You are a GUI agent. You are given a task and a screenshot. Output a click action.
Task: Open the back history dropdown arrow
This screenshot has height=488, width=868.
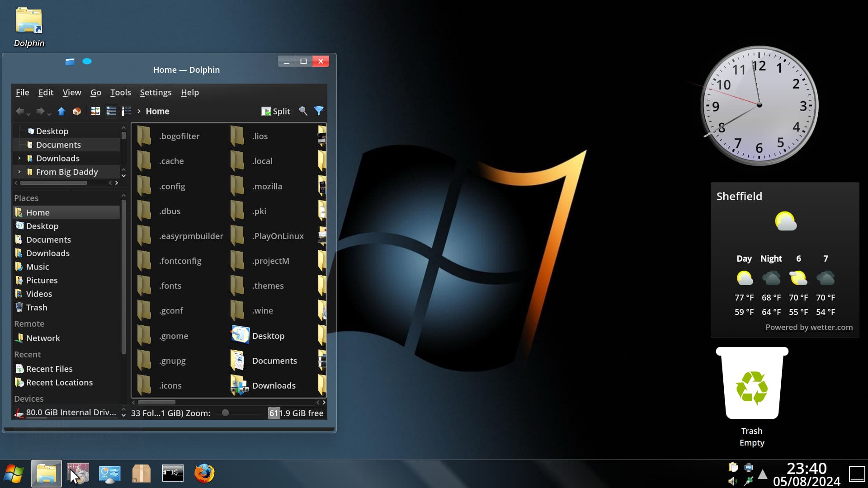click(28, 113)
